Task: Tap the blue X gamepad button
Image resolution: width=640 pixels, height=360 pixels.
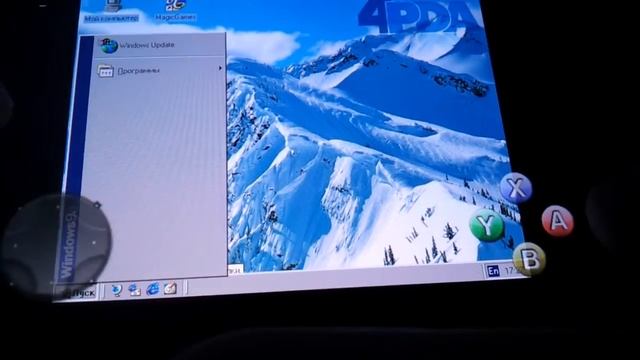Action: [516, 188]
